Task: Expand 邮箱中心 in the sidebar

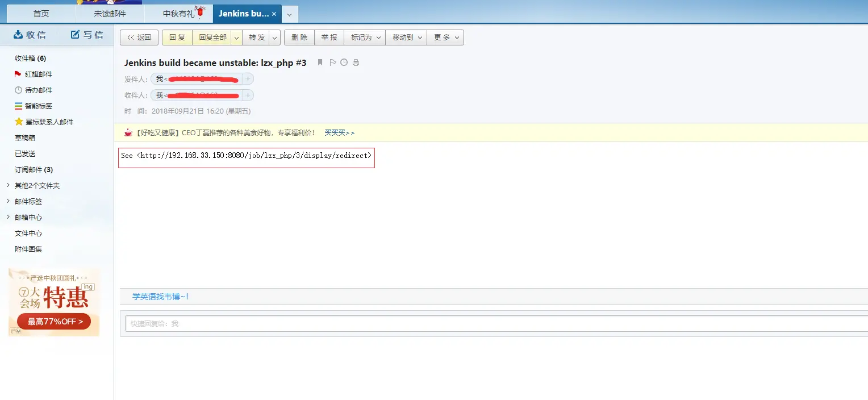Action: coord(7,217)
